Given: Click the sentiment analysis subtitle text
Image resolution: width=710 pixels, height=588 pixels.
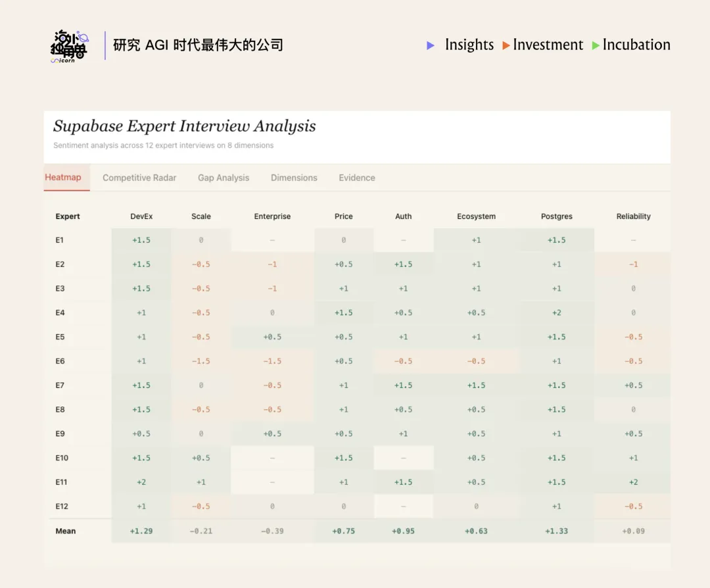Looking at the screenshot, I should coord(164,145).
